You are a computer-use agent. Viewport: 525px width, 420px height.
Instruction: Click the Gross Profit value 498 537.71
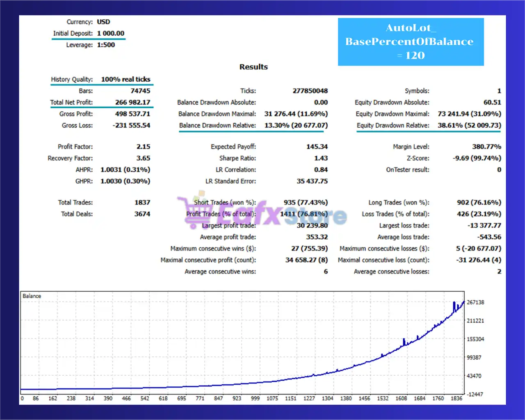point(132,114)
